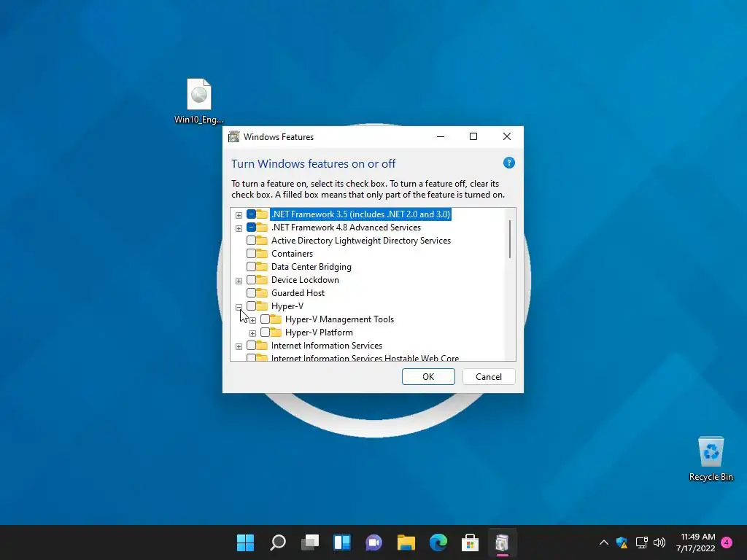Screen dimensions: 747x560
Task: Toggle the .NET Framework 3.5 checkbox
Action: click(x=251, y=214)
